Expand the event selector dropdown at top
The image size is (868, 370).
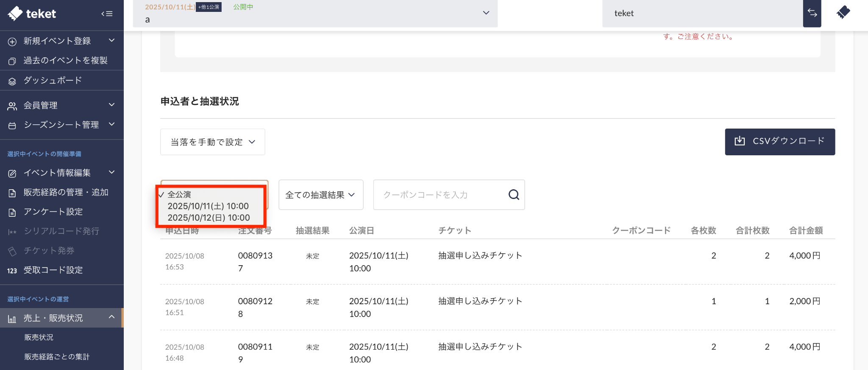pyautogui.click(x=486, y=13)
